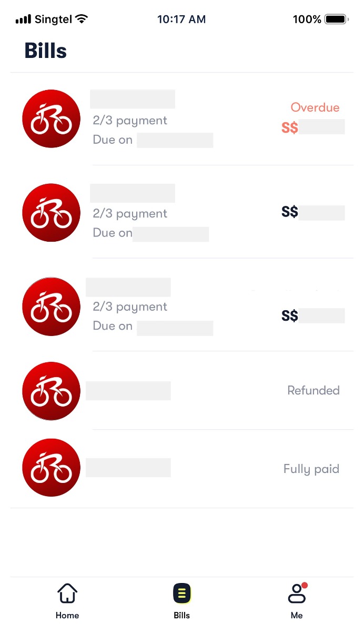Tap the Due on date of the first bill

153,140
